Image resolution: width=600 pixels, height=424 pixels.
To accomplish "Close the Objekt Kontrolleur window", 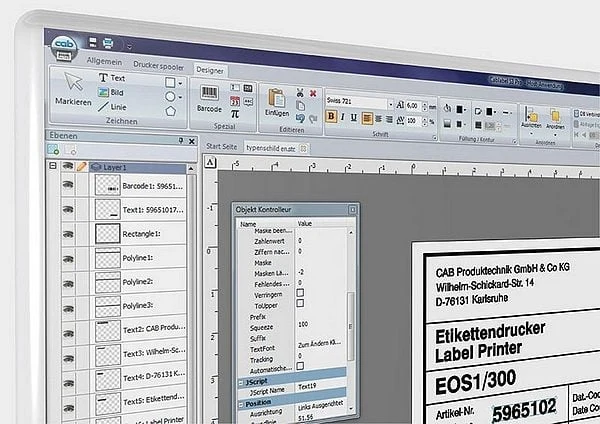I will 352,209.
